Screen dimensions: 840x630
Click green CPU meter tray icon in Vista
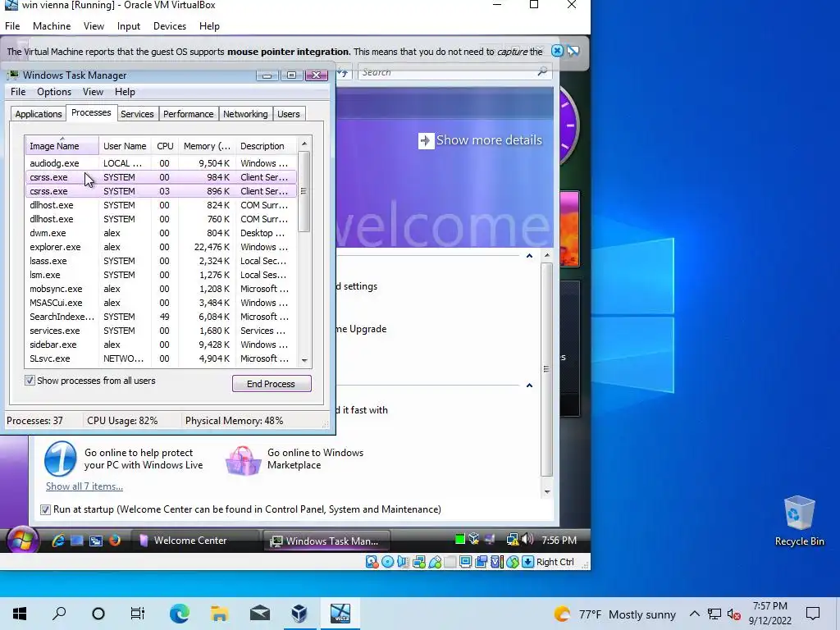(x=459, y=540)
